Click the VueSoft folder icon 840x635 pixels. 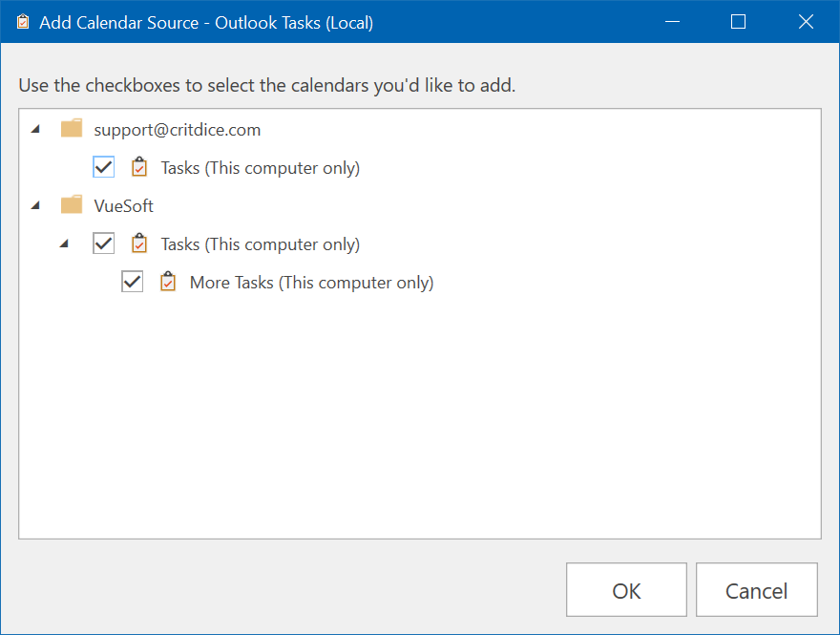click(72, 204)
